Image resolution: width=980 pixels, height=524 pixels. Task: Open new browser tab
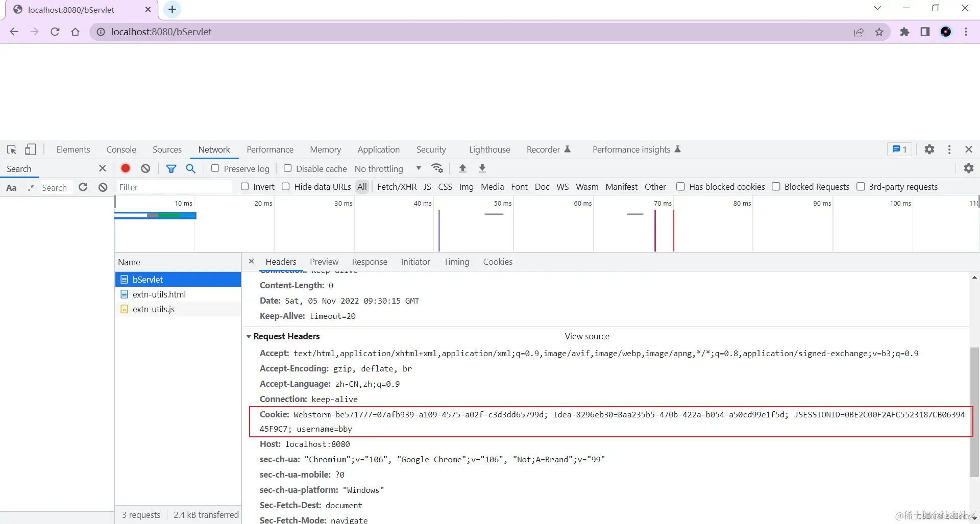click(172, 9)
